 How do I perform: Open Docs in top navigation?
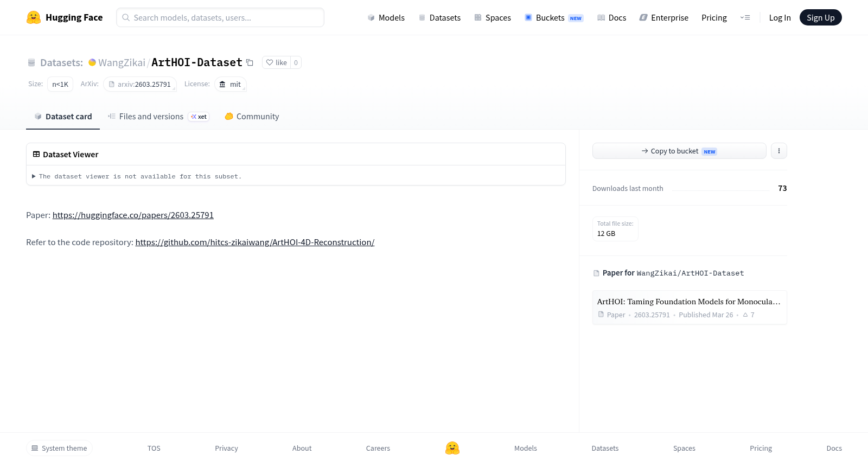tap(611, 17)
